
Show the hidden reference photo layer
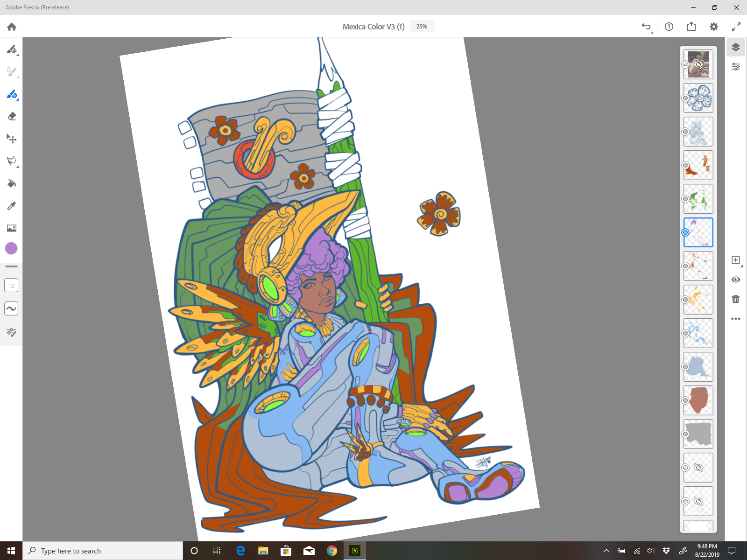[698, 64]
